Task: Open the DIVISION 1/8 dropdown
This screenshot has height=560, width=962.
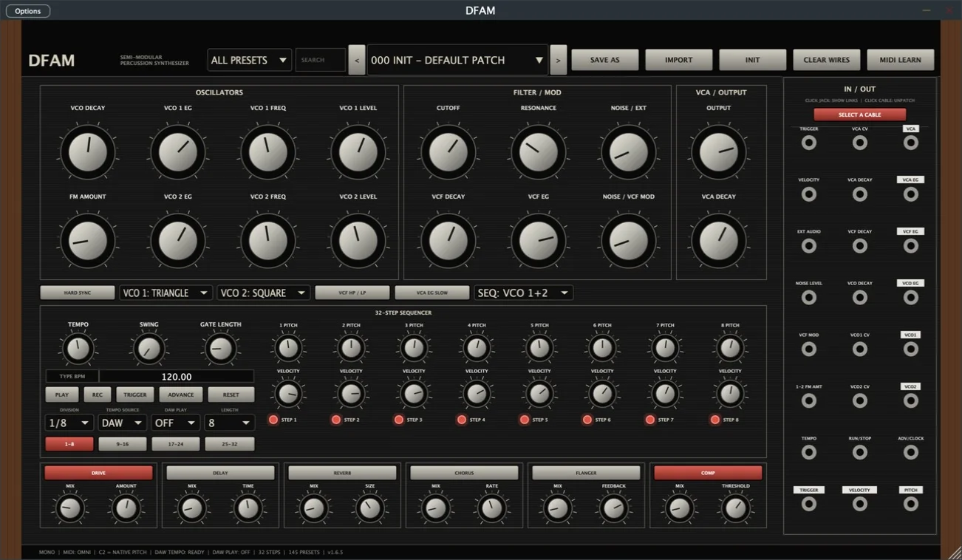Action: (x=69, y=423)
